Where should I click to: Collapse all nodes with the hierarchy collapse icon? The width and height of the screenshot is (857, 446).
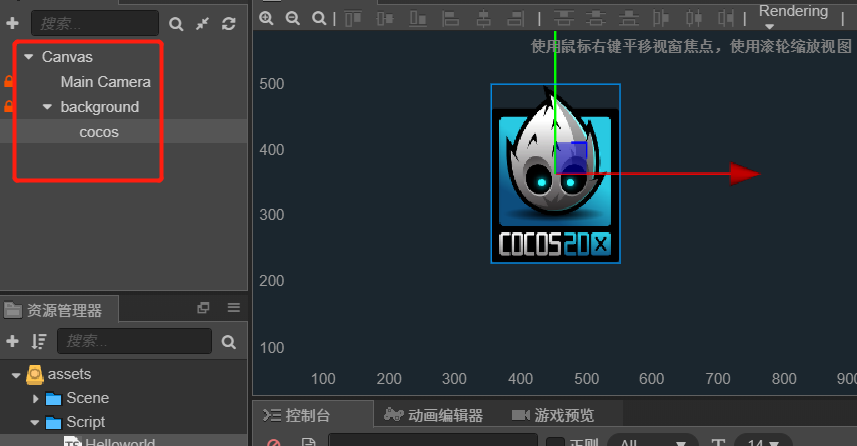pos(202,24)
